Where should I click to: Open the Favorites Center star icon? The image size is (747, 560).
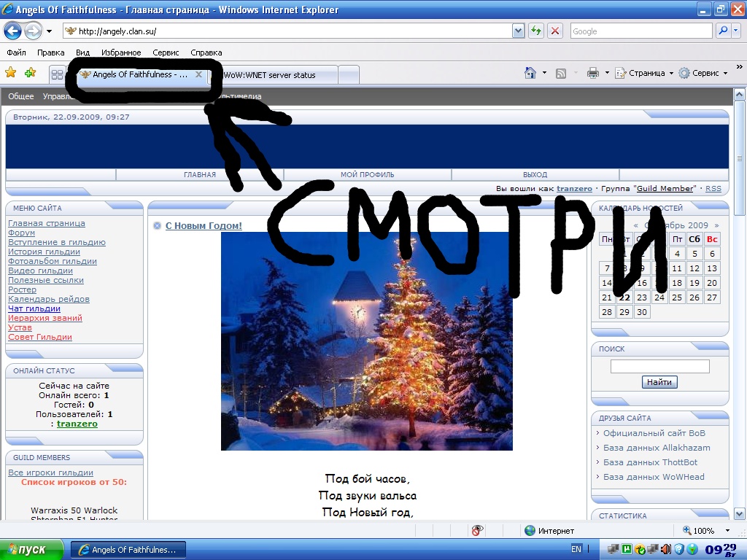10,72
